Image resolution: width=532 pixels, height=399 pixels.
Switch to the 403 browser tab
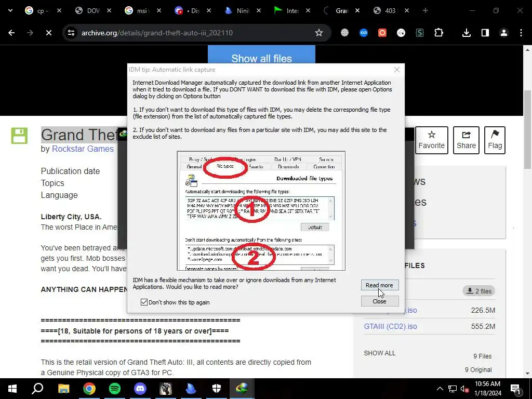click(391, 10)
